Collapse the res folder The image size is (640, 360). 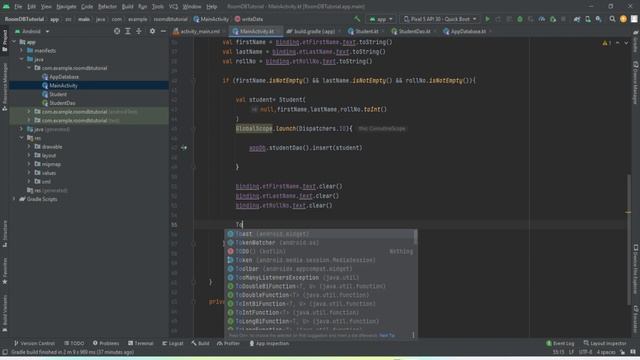tap(22, 138)
